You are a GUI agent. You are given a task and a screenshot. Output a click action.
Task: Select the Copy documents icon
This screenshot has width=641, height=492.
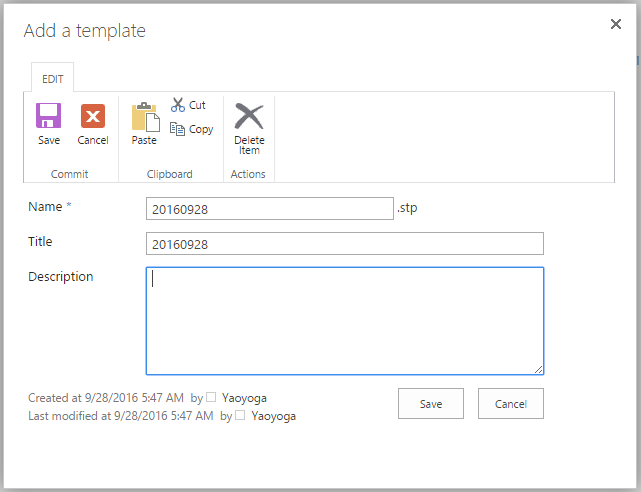(177, 129)
